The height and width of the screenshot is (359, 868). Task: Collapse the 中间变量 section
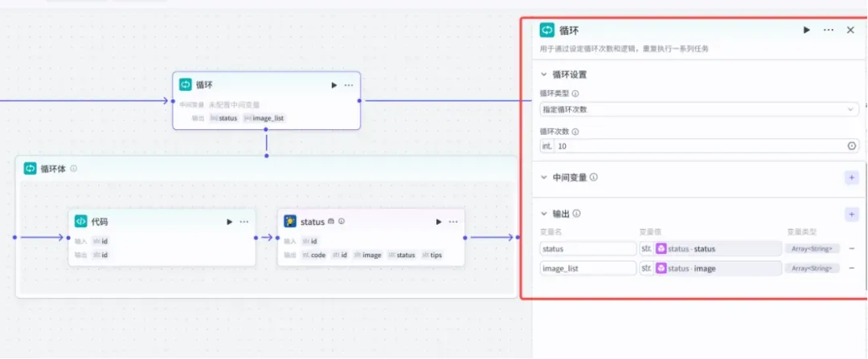click(544, 177)
